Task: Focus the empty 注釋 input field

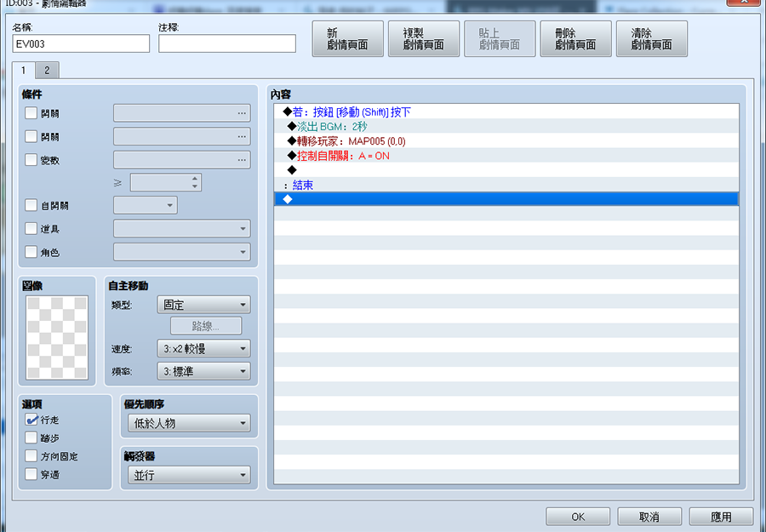Action: [227, 43]
